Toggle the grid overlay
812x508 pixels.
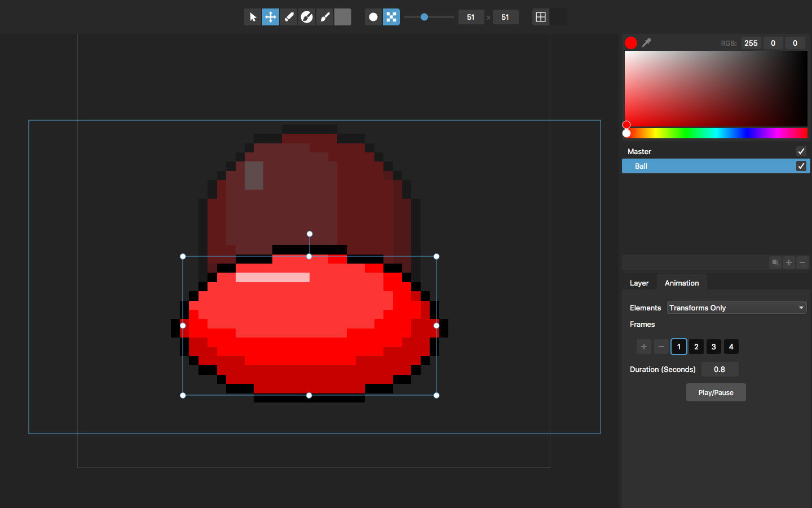[x=541, y=17]
